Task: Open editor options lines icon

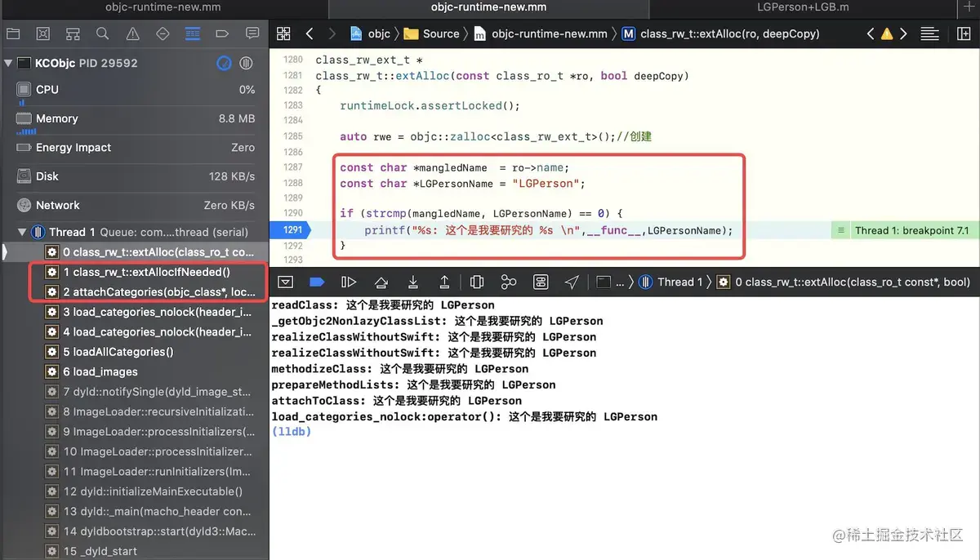Action: point(929,33)
